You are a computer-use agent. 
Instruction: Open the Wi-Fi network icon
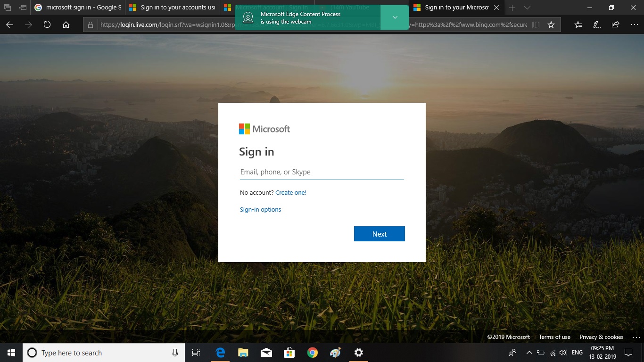pos(553,353)
